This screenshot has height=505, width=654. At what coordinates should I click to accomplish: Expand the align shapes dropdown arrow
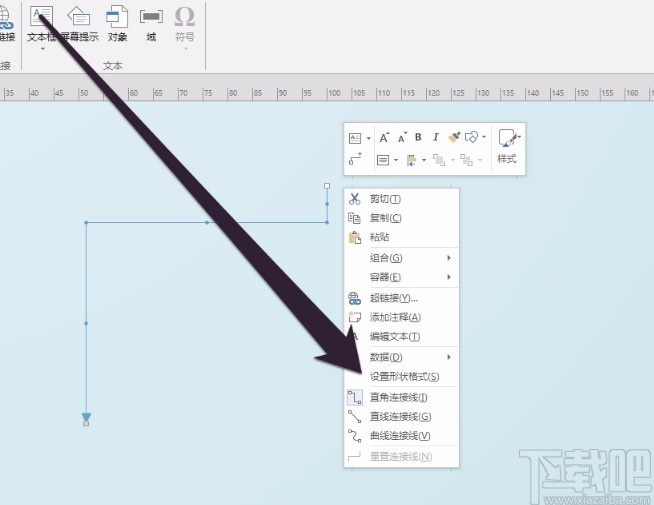coord(424,160)
